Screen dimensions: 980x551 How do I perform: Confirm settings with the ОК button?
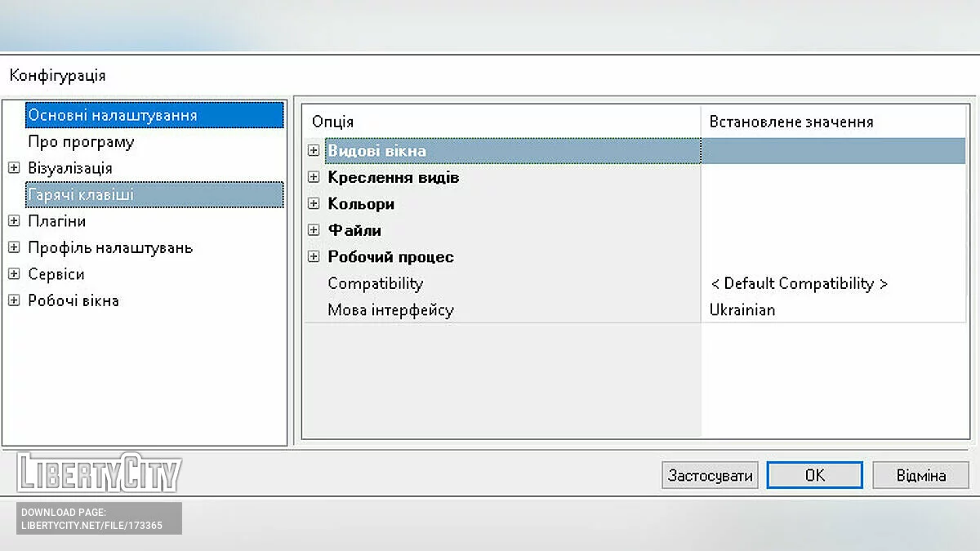[814, 474]
